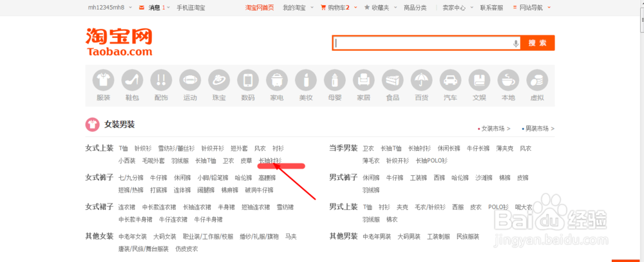This screenshot has height=262, width=644.
Task: Choose the 虚拟 virtual goods icon
Action: click(x=537, y=80)
